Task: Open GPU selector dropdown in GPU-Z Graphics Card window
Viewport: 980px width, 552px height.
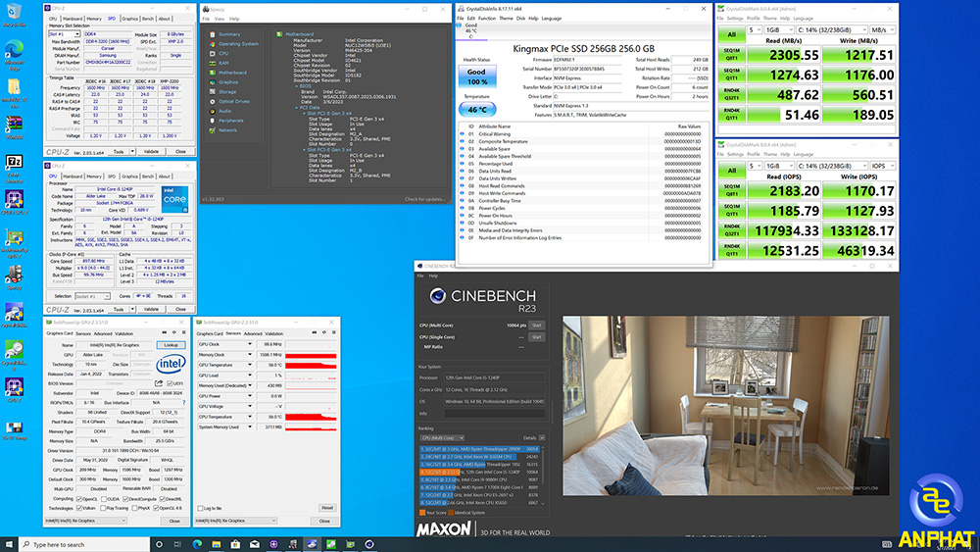Action: [x=85, y=520]
